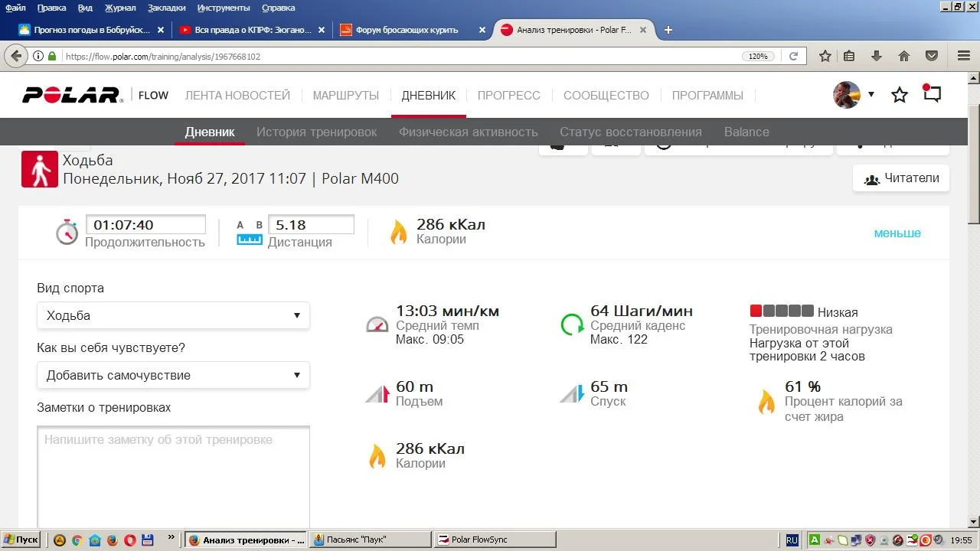980x551 pixels.
Task: Open the Файл menu
Action: (x=15, y=8)
